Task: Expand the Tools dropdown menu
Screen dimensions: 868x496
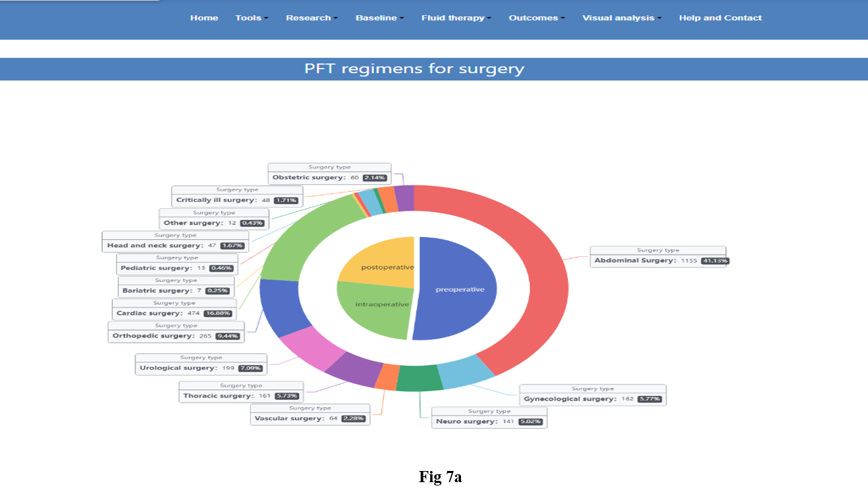Action: [x=252, y=18]
